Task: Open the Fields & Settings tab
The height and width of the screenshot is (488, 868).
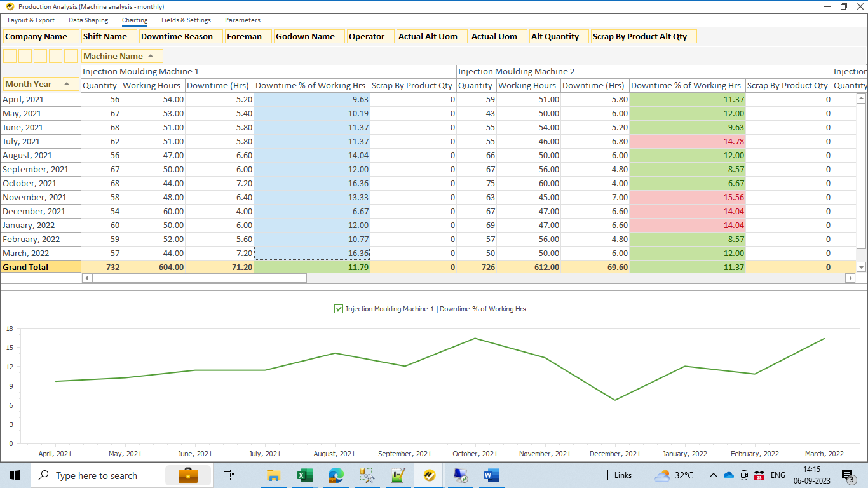Action: click(x=186, y=20)
